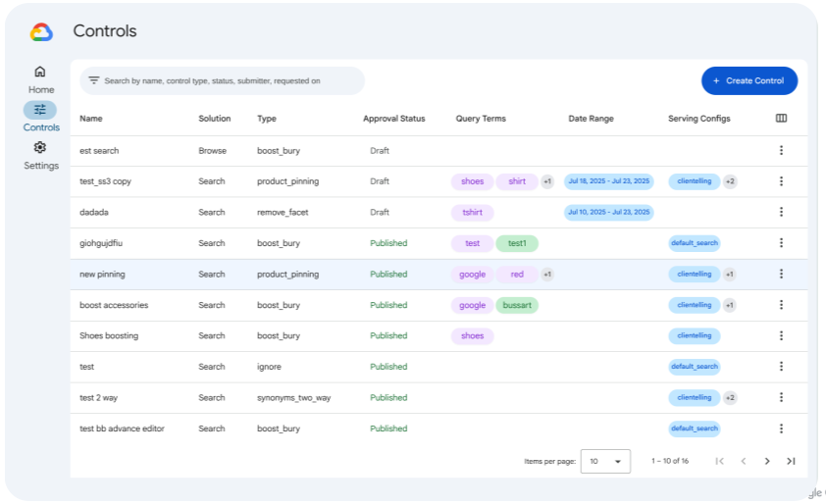Go to the next page of results
Image resolution: width=826 pixels, height=504 pixels.
(x=767, y=461)
